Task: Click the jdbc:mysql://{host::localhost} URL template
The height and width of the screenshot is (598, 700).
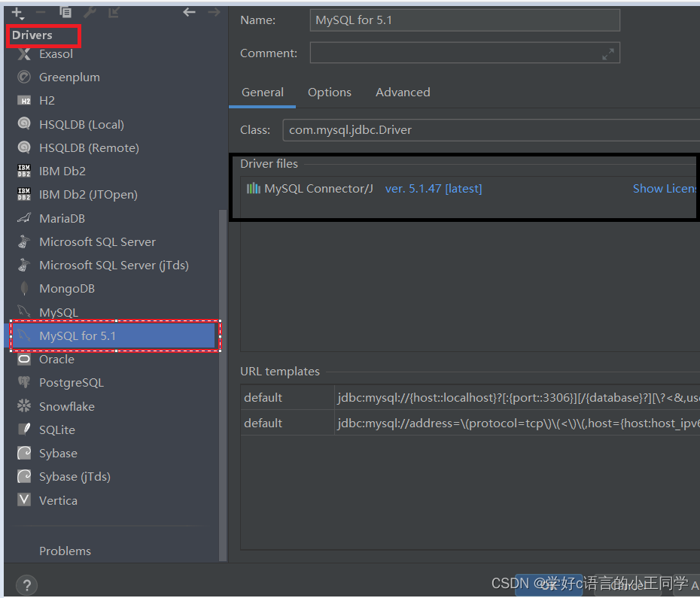Action: coord(518,398)
